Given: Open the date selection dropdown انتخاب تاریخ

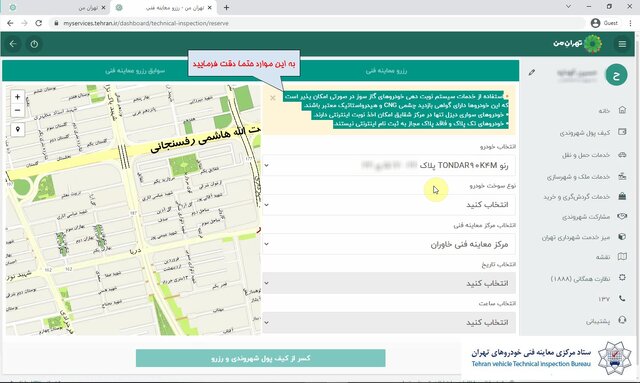Looking at the screenshot, I should [x=389, y=283].
